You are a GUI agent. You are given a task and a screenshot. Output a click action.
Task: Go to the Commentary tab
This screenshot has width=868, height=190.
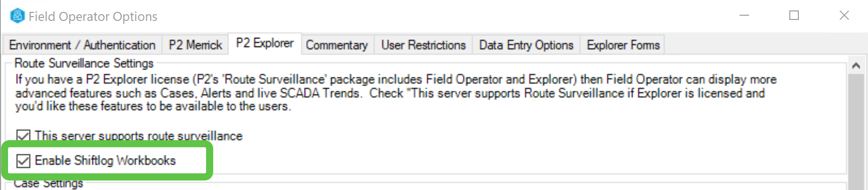(336, 45)
